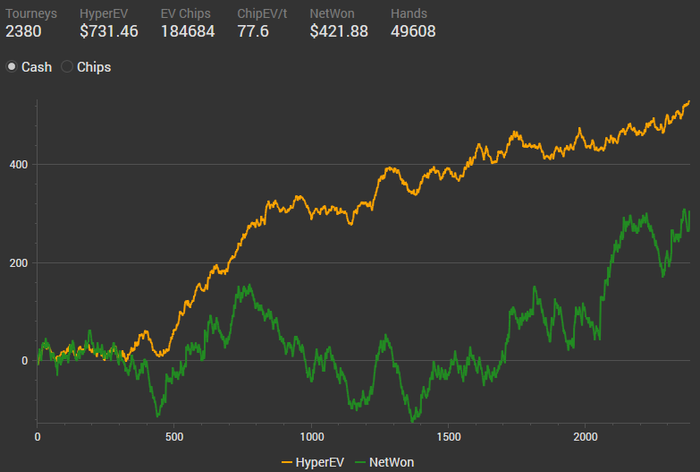Toggle the HyperEV legend entry
The width and height of the screenshot is (700, 472).
[x=313, y=462]
